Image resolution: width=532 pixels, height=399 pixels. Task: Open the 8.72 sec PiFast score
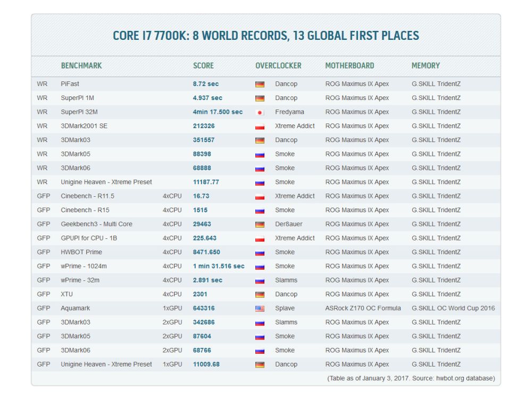coord(206,84)
